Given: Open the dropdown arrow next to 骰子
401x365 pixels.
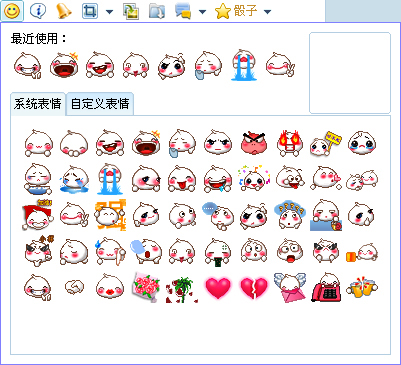Looking at the screenshot, I should [x=267, y=12].
